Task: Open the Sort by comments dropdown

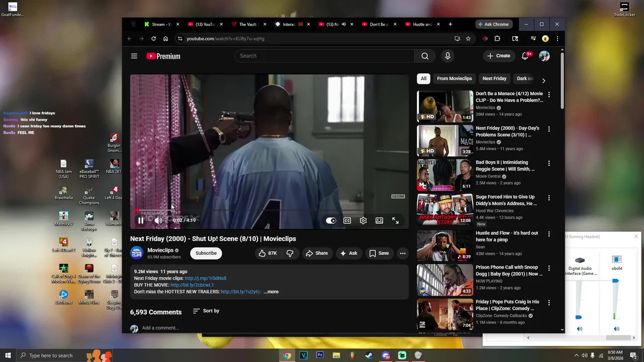Action: pyautogui.click(x=206, y=311)
